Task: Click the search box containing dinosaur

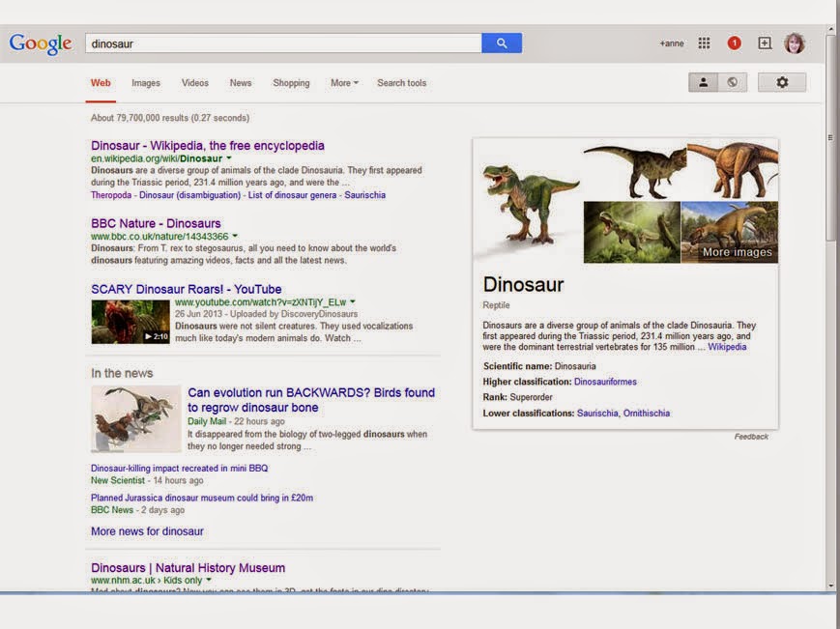Action: click(x=283, y=43)
